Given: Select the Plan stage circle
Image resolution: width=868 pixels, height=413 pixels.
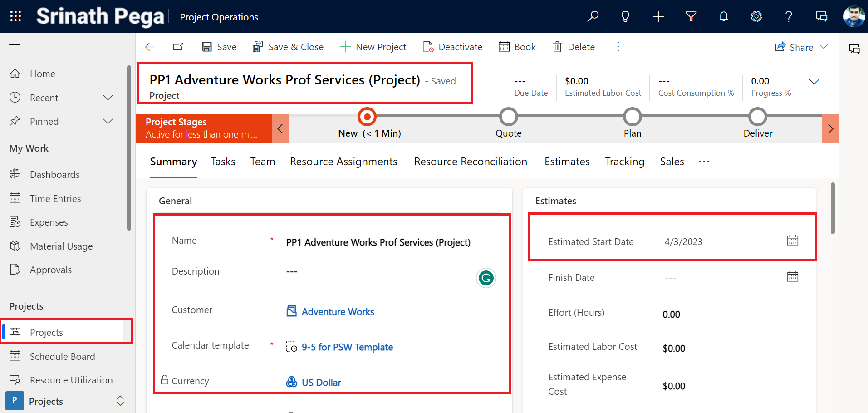Looking at the screenshot, I should click(632, 117).
